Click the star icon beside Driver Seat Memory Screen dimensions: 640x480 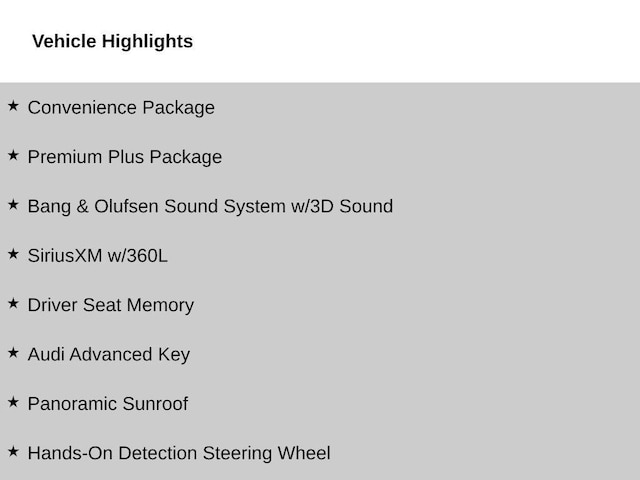[13, 303]
